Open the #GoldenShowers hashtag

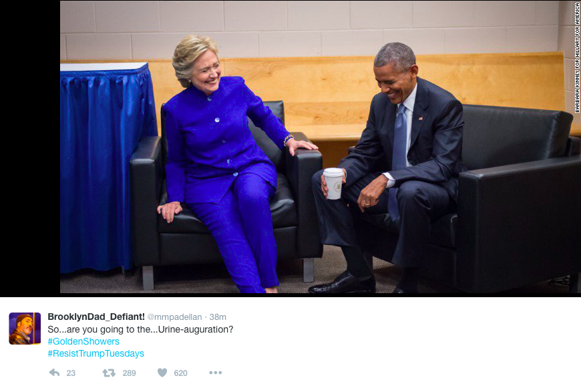point(83,341)
